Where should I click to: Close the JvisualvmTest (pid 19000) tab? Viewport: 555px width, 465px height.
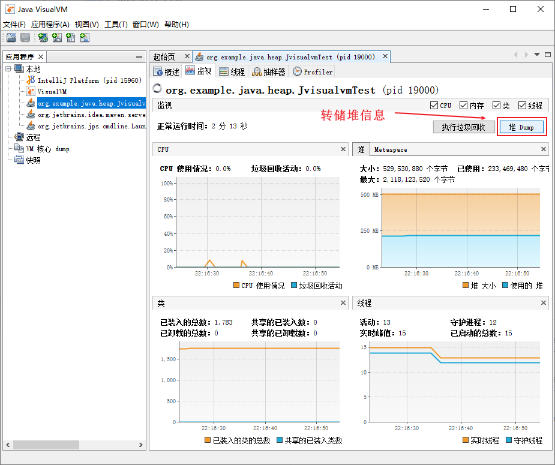click(385, 56)
